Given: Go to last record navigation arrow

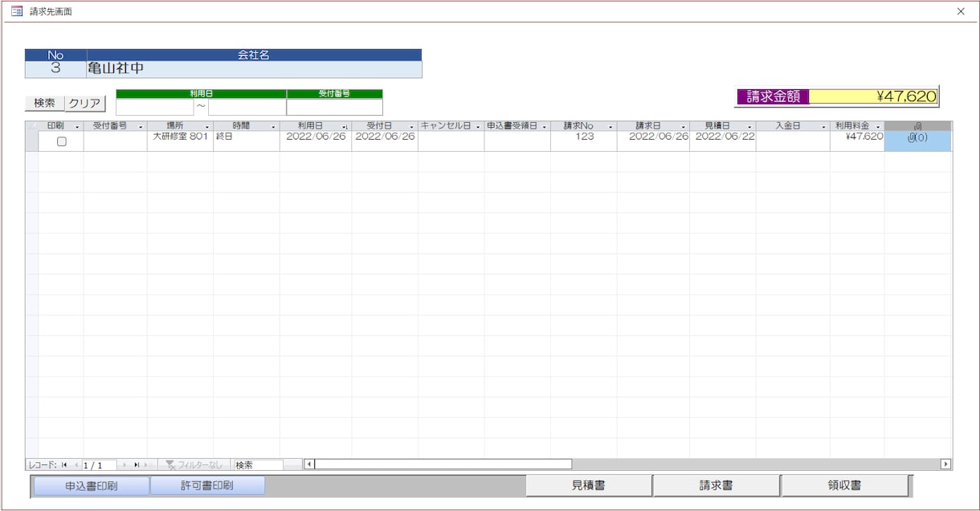Looking at the screenshot, I should tap(137, 465).
